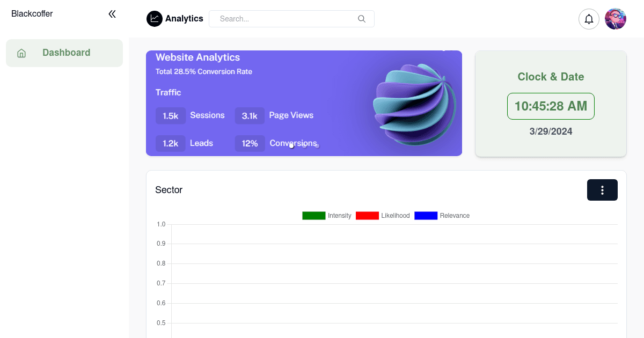Click the Analytics header title
644x338 pixels.
[x=184, y=19]
